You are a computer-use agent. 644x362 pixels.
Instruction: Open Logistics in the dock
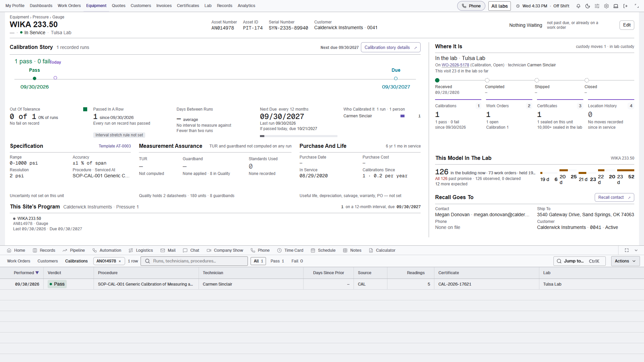[141, 250]
